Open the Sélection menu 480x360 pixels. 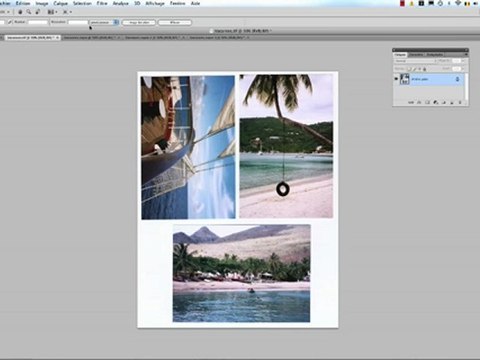tap(82, 3)
